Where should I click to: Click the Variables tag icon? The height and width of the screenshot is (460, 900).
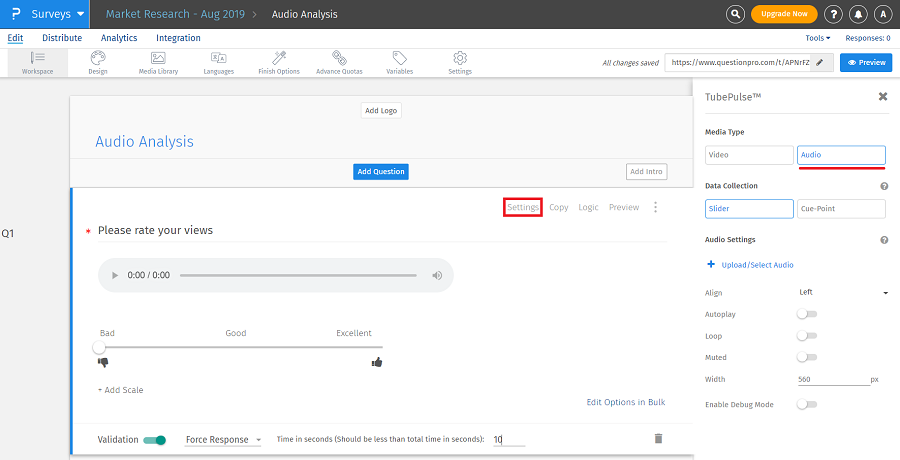pyautogui.click(x=399, y=59)
